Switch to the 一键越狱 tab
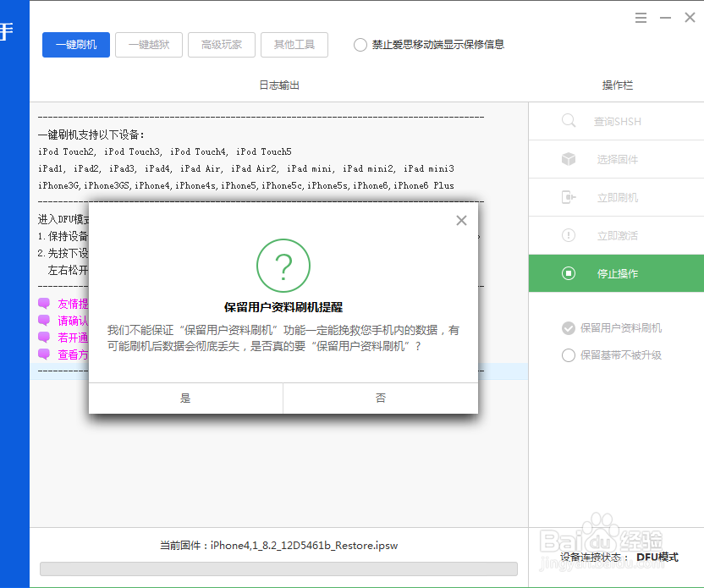The width and height of the screenshot is (704, 588). point(148,46)
